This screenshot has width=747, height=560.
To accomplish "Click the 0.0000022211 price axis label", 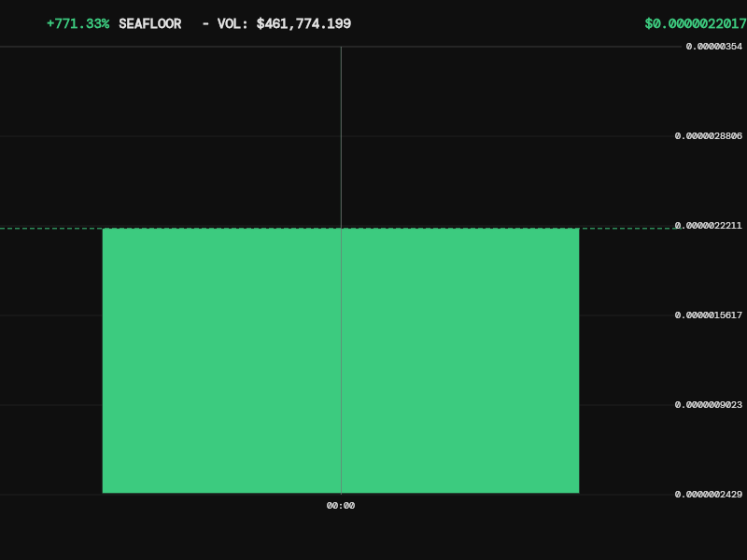I will [x=709, y=226].
